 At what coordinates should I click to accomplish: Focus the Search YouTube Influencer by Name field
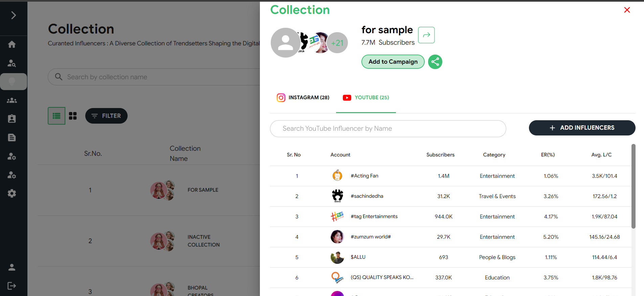pos(388,129)
